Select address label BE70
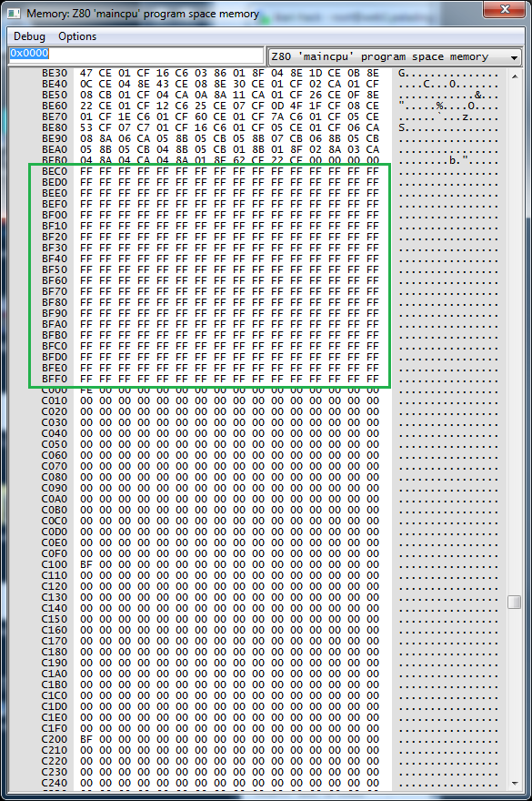The width and height of the screenshot is (532, 801). pyautogui.click(x=55, y=117)
